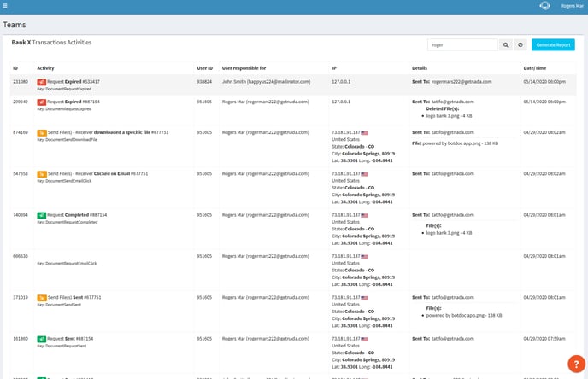This screenshot has width=588, height=379.
Task: Open the Rogers Mar user menu
Action: click(x=572, y=5)
